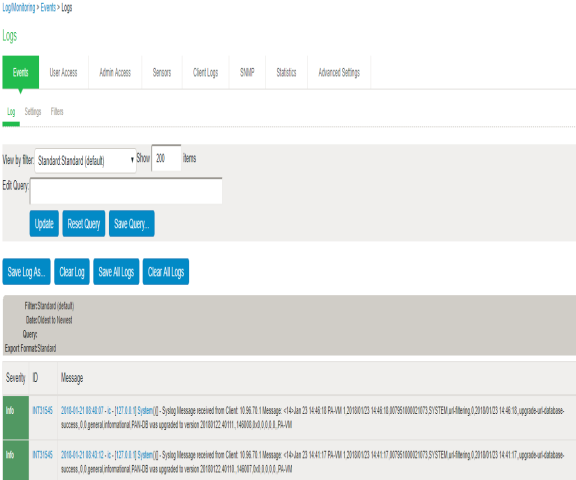
Task: Open the Log Monitoring breadcrumb link
Action: point(19,7)
